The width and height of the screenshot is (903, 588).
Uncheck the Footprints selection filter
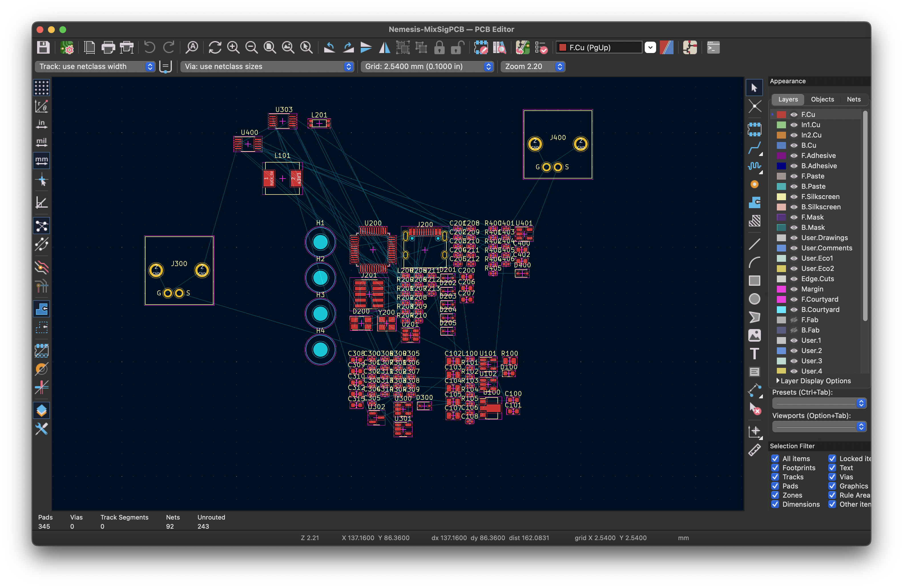click(x=775, y=468)
